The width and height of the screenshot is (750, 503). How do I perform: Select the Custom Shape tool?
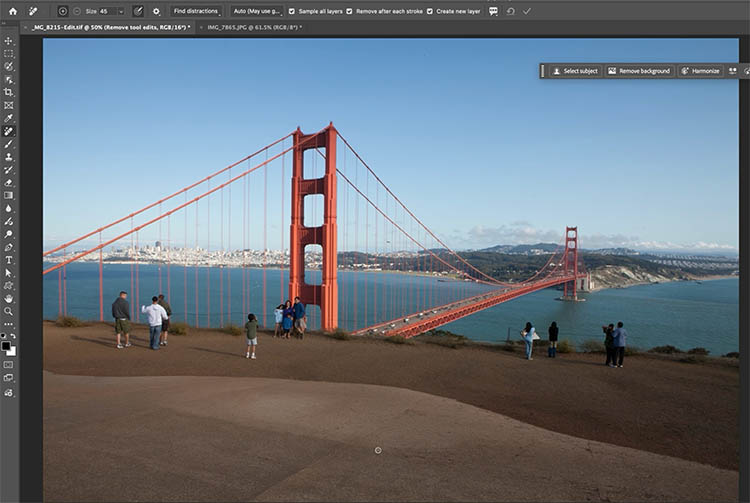coord(9,286)
